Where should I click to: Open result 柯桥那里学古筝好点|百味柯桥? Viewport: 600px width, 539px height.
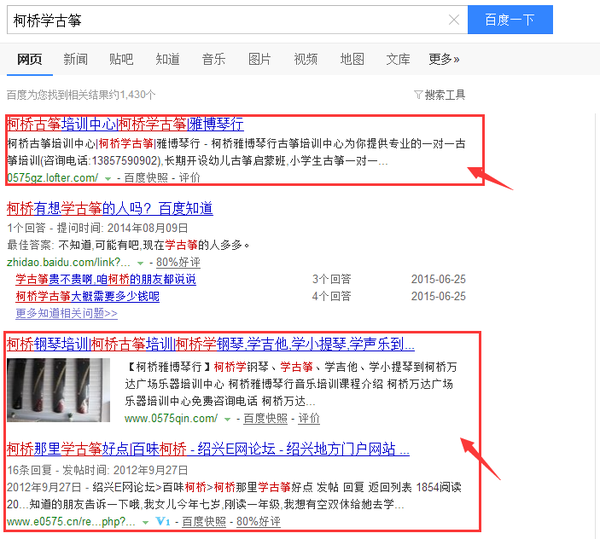click(x=208, y=449)
